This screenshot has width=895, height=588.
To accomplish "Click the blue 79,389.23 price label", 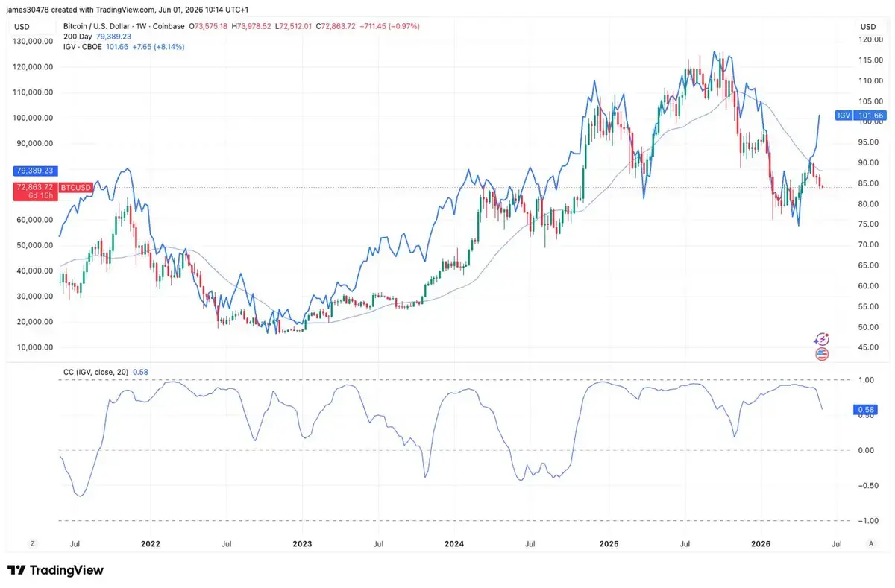I will [36, 171].
